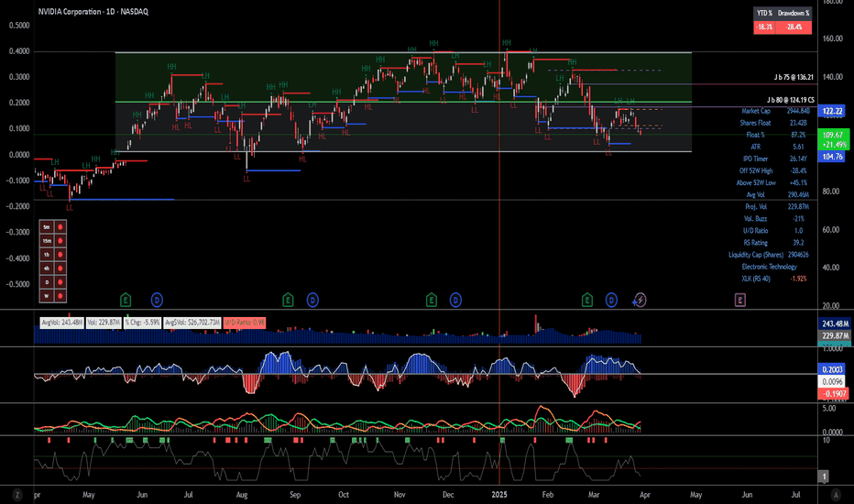The width and height of the screenshot is (854, 504).
Task: Click the D timeframe cell in table
Action: tap(47, 282)
